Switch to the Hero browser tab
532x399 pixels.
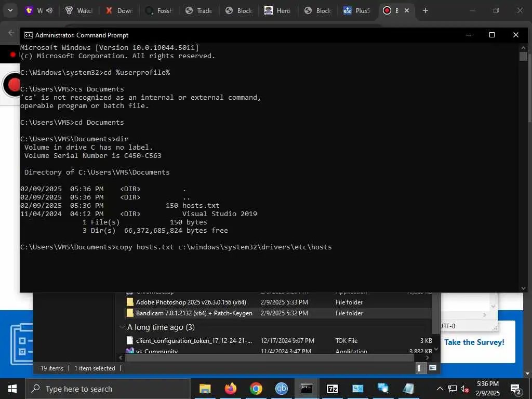coord(278,10)
